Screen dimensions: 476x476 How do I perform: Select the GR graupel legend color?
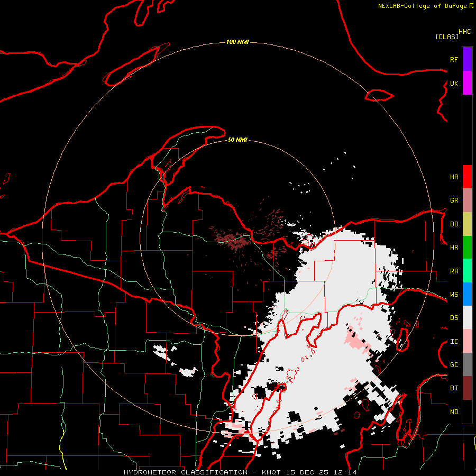pyautogui.click(x=467, y=200)
